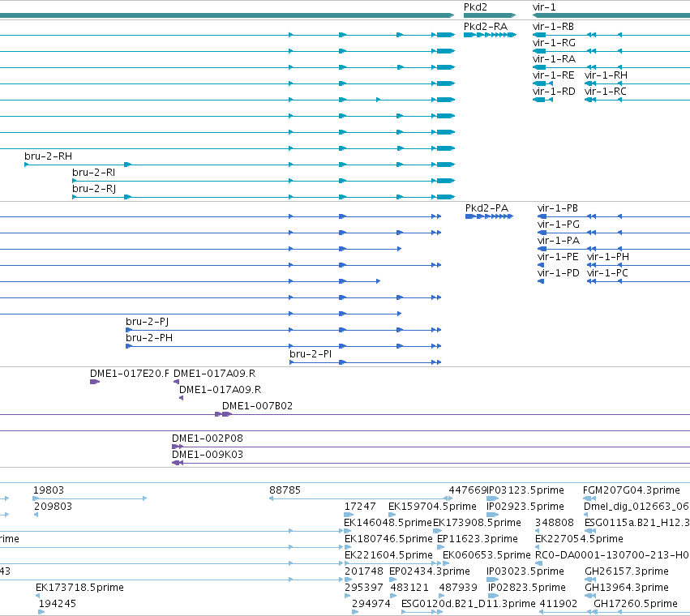This screenshot has width=690, height=616.
Task: Click the EK180746.5prime label
Action: [x=388, y=540]
